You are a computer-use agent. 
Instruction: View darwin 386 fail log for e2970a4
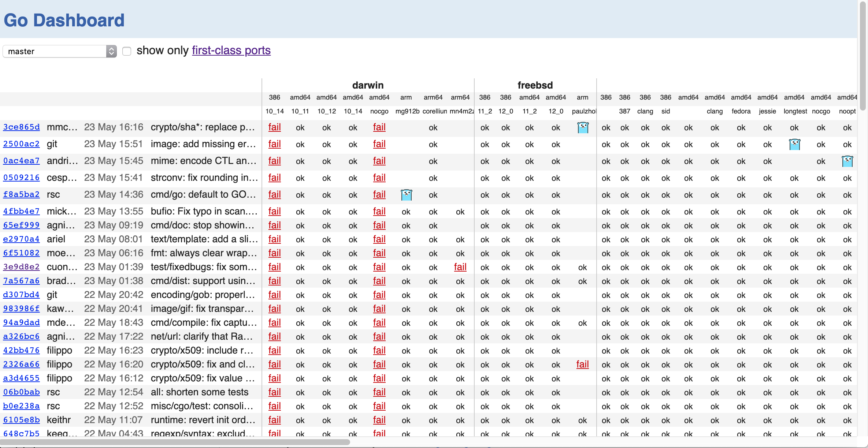274,239
